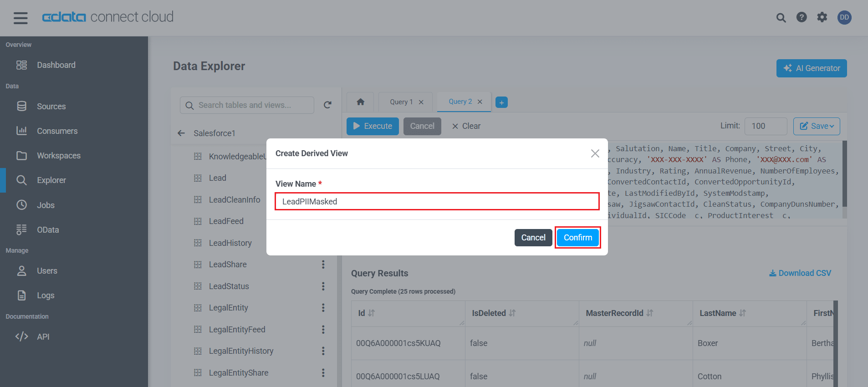Sort by the IsDeleted column

512,313
